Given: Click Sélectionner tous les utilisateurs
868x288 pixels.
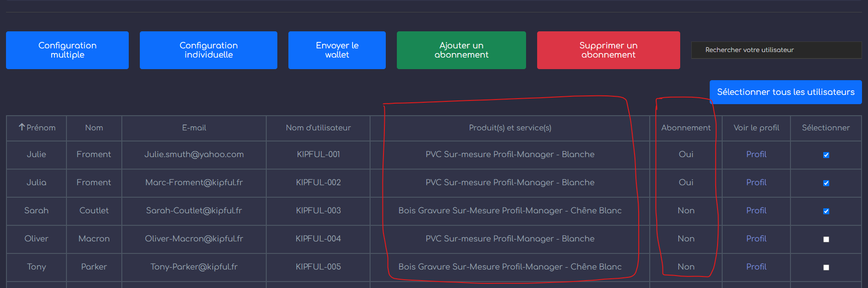Looking at the screenshot, I should pos(785,92).
